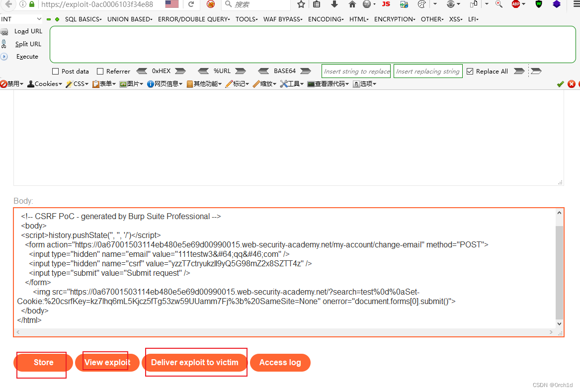The width and height of the screenshot is (580, 392).
Task: Open the HTML menu
Action: point(359,19)
